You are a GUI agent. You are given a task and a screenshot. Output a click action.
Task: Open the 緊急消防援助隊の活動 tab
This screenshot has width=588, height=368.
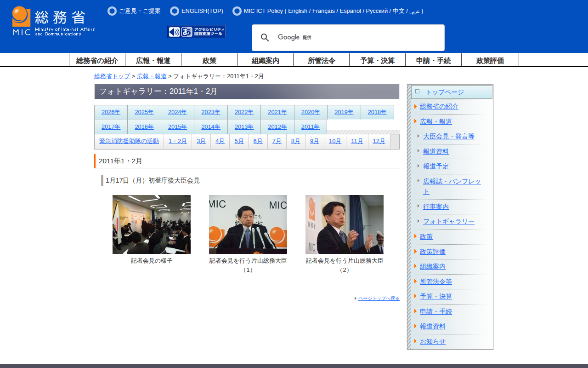coord(129,141)
